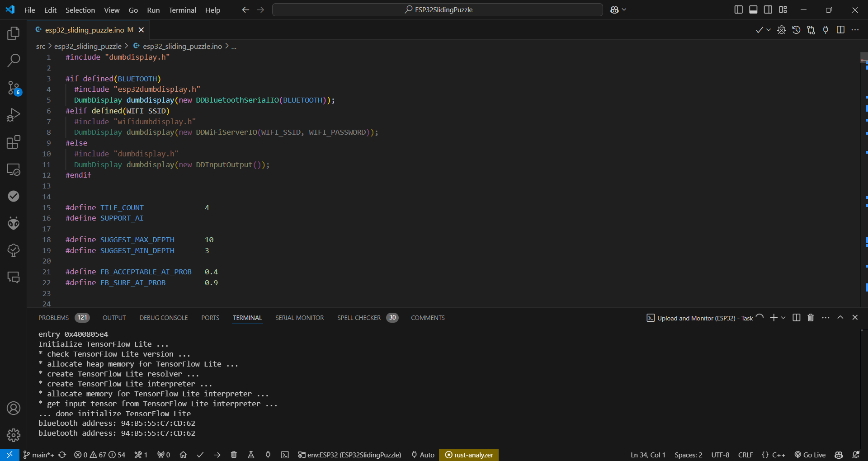Click PlatformIO Build checkmark in status bar
The width and height of the screenshot is (868, 461).
(200, 455)
